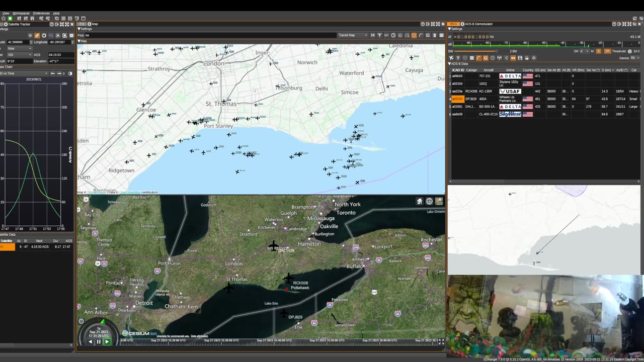
Task: Click the frequency offset digit display
Action: pos(471,37)
